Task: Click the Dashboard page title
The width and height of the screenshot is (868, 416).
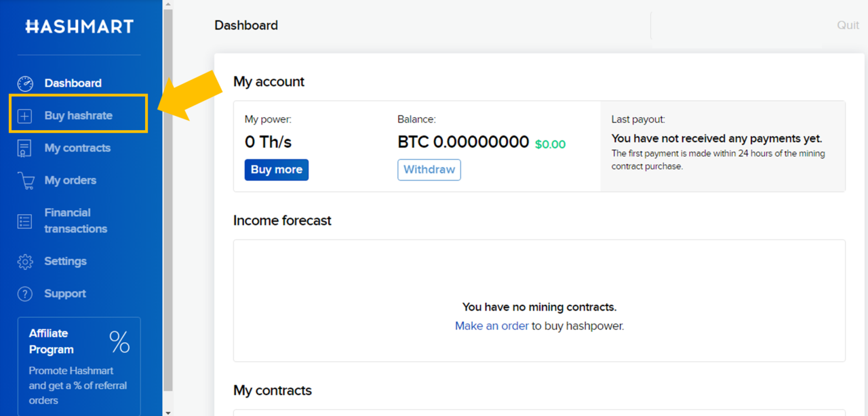Action: (x=246, y=26)
